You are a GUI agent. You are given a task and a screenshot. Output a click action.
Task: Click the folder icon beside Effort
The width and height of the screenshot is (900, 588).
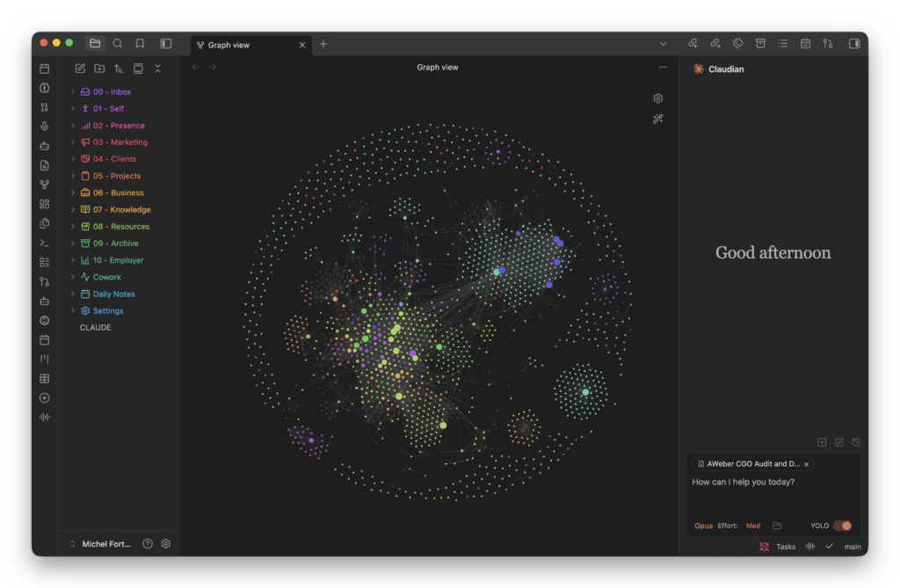click(x=777, y=526)
